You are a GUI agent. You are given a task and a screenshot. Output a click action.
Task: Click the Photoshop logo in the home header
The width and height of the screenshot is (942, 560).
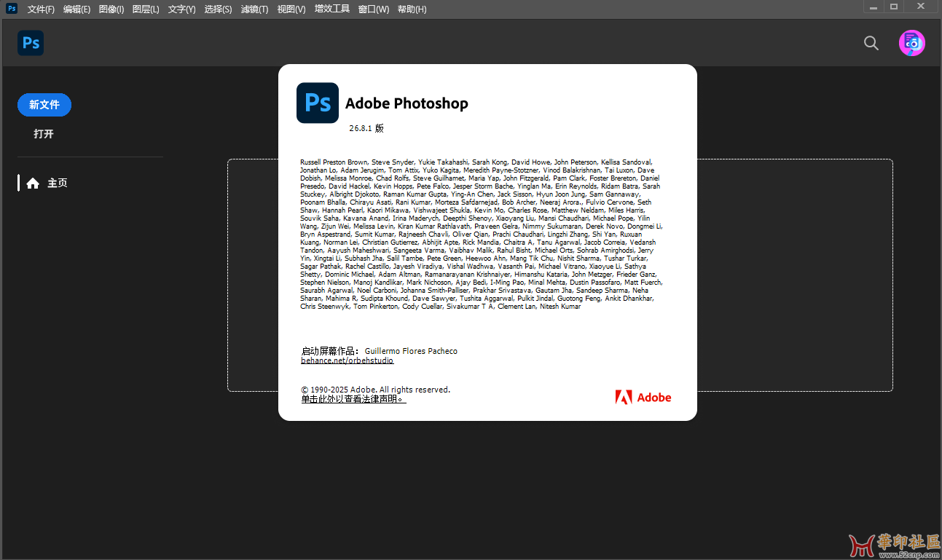click(x=31, y=43)
